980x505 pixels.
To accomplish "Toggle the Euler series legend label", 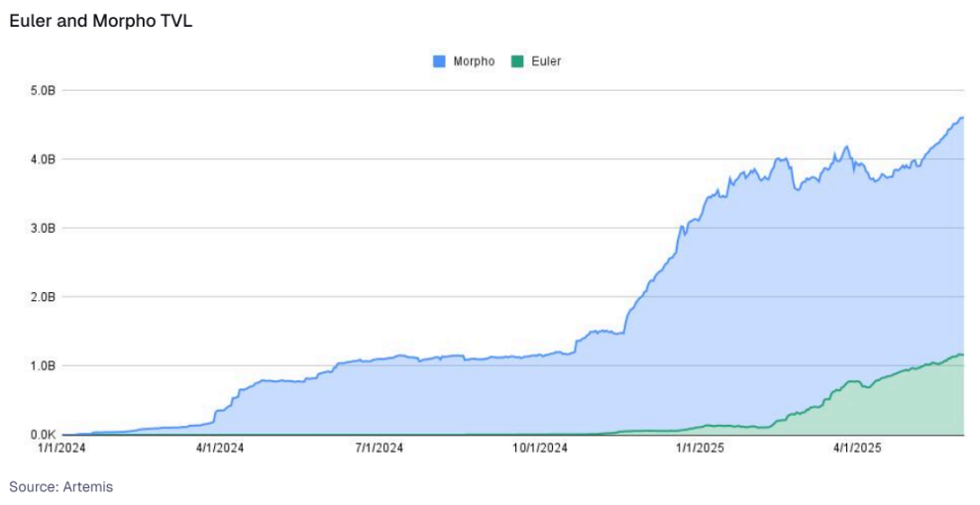I will pos(546,61).
